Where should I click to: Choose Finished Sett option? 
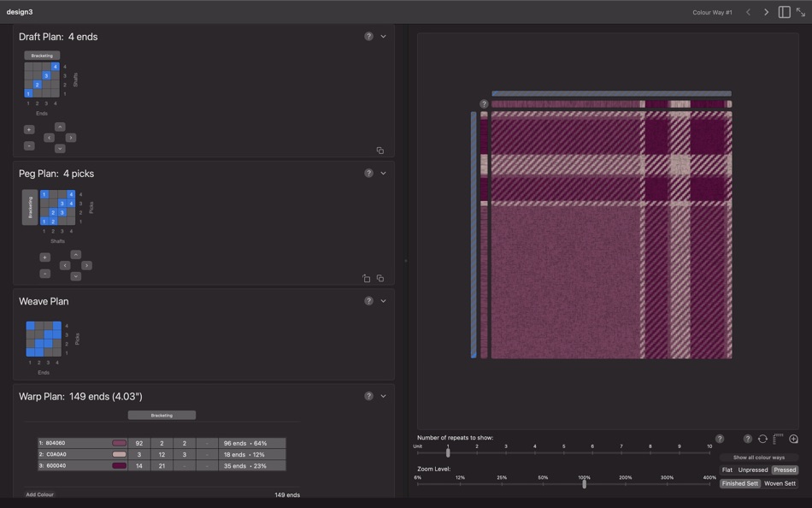coord(740,484)
